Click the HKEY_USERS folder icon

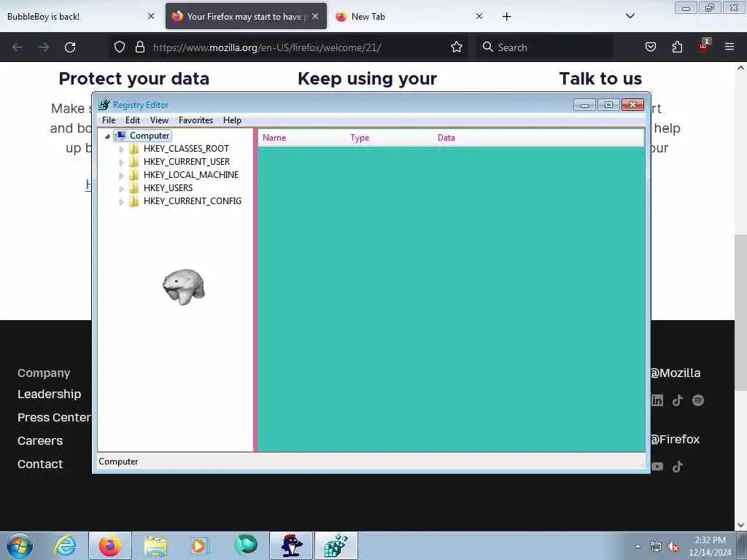click(x=134, y=188)
